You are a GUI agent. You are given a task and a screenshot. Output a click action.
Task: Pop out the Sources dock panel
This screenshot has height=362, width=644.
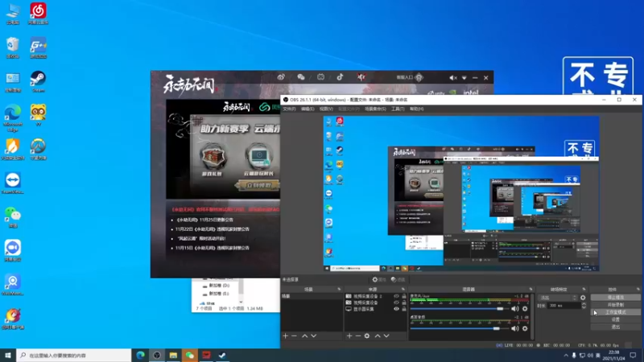[403, 290]
